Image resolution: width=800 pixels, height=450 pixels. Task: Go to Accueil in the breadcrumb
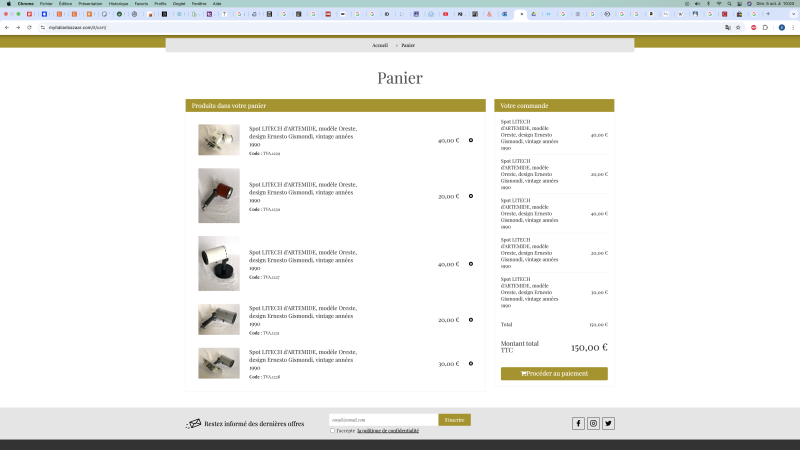click(x=380, y=45)
